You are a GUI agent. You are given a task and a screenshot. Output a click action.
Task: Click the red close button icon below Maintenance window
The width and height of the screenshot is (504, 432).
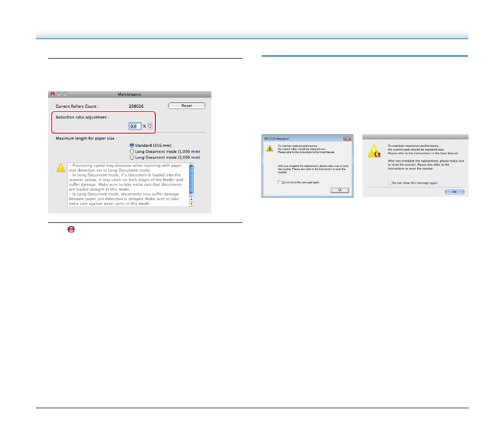point(71,229)
